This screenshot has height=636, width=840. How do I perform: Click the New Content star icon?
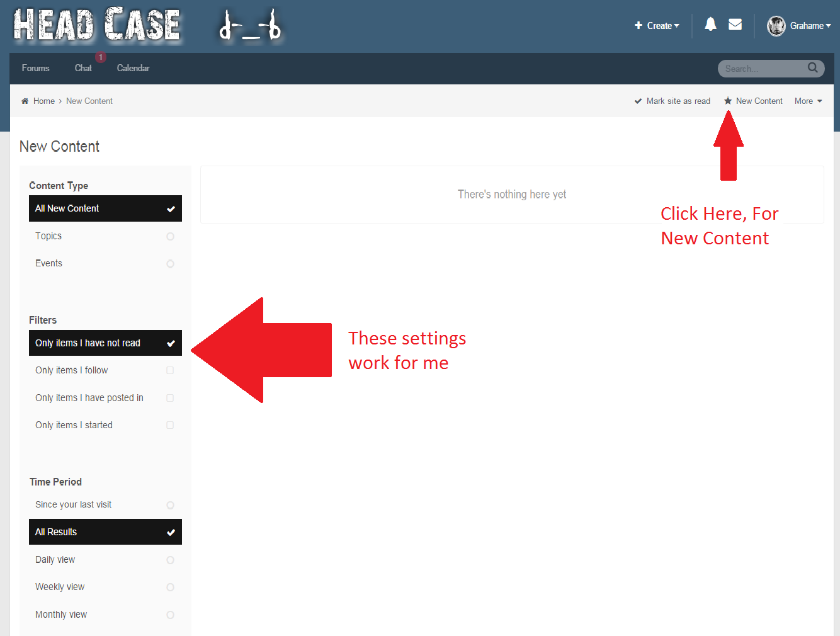[x=728, y=101]
